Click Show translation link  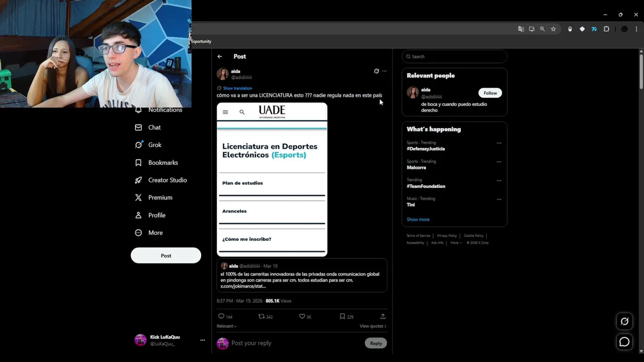237,88
